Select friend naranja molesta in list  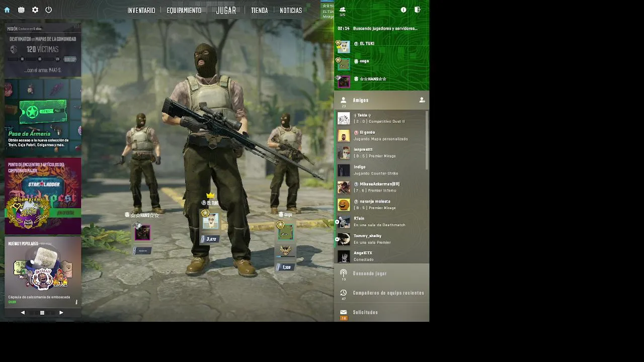[381, 205]
